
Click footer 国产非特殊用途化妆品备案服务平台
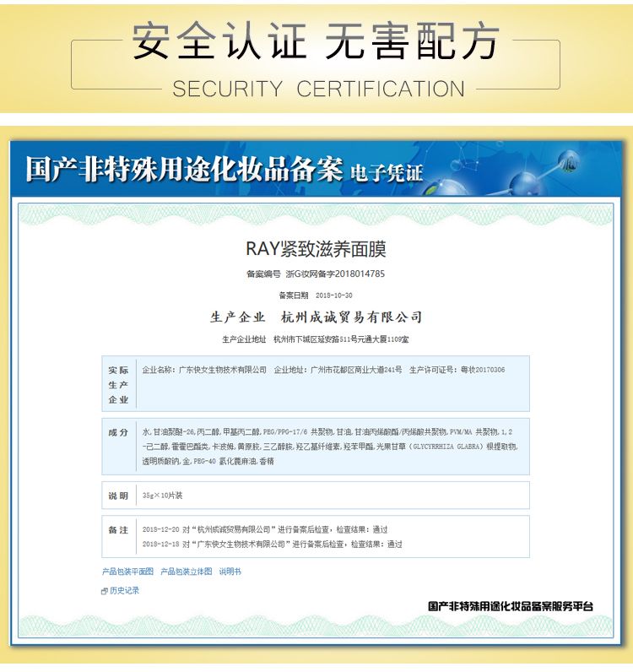[x=511, y=606]
